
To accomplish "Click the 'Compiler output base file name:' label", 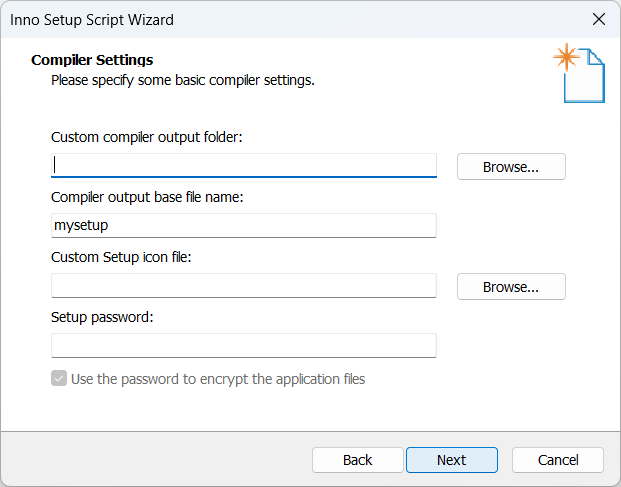I will pos(147,197).
